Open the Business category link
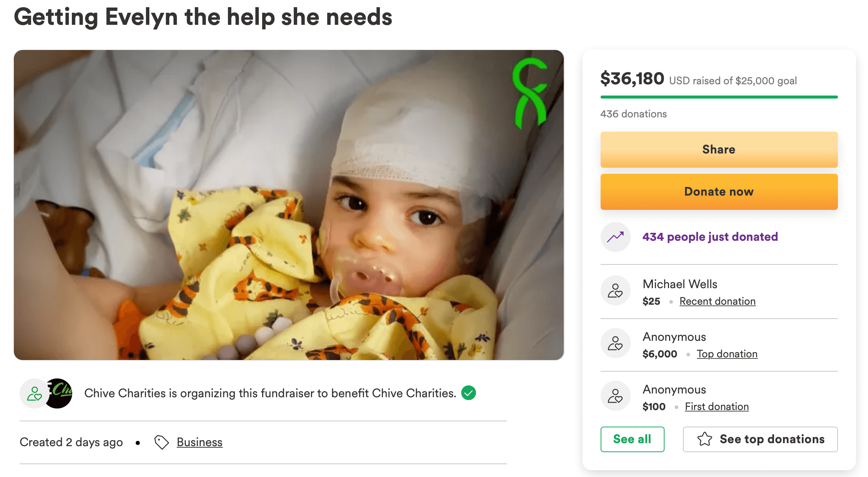868x477 pixels. pos(199,442)
